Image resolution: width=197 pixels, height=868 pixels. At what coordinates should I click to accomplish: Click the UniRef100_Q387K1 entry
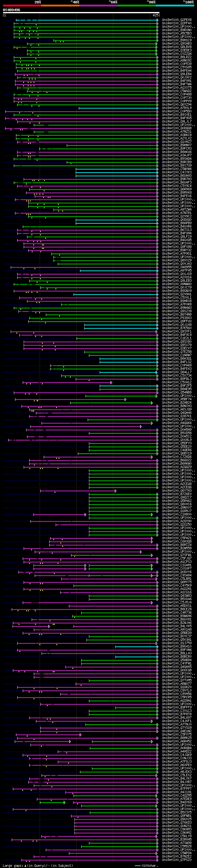pyautogui.click(x=176, y=416)
